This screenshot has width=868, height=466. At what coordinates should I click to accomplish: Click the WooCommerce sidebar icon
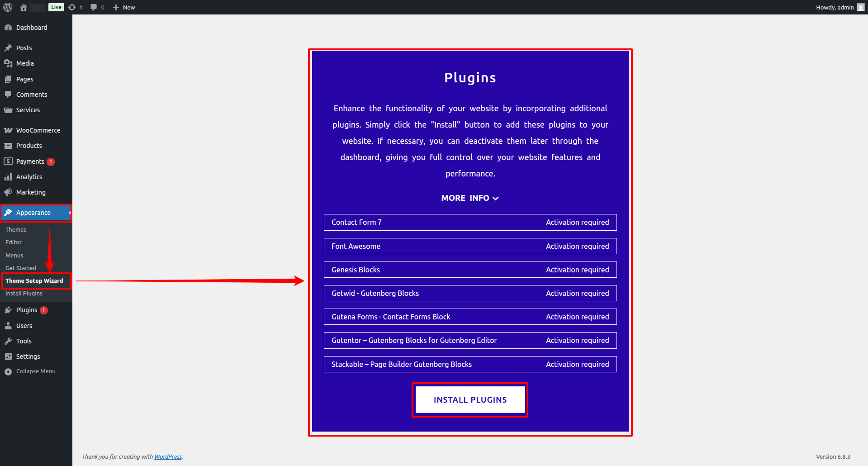[8, 130]
